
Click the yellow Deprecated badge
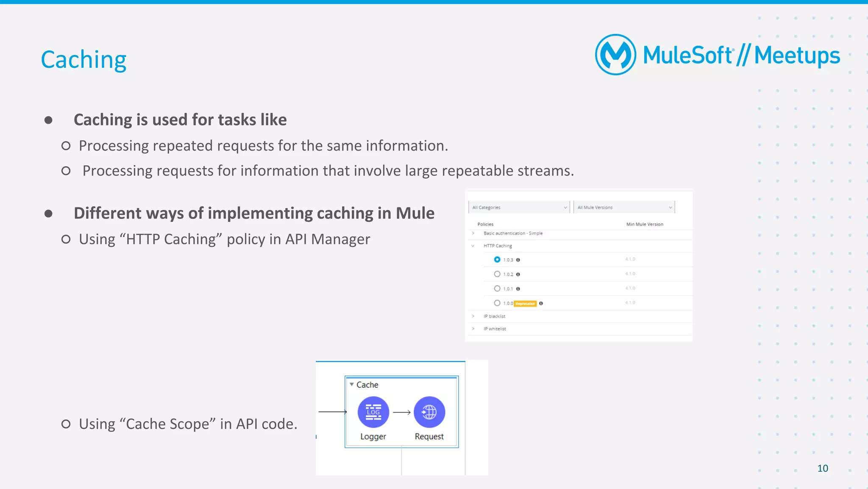point(525,304)
